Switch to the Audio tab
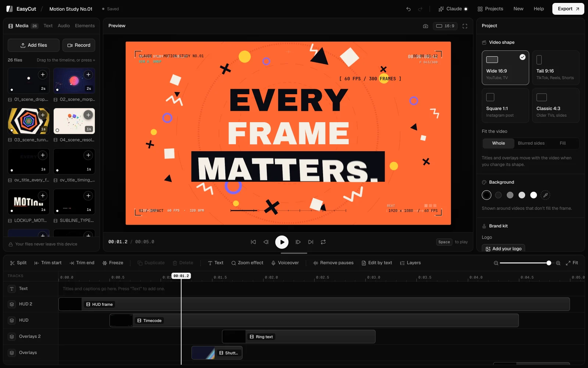This screenshot has width=588, height=368. pos(64,26)
